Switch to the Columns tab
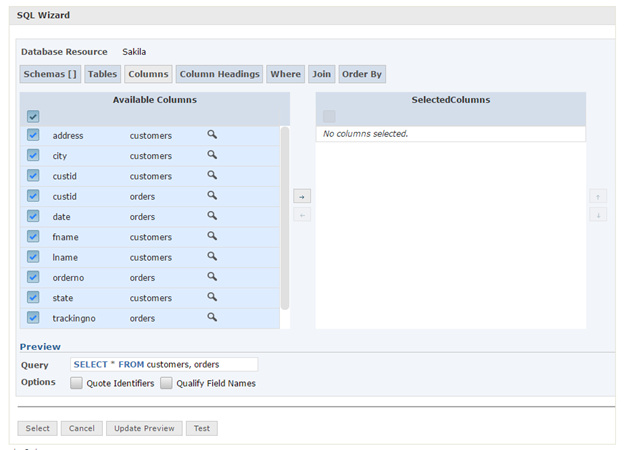This screenshot has width=624, height=450. tap(148, 74)
